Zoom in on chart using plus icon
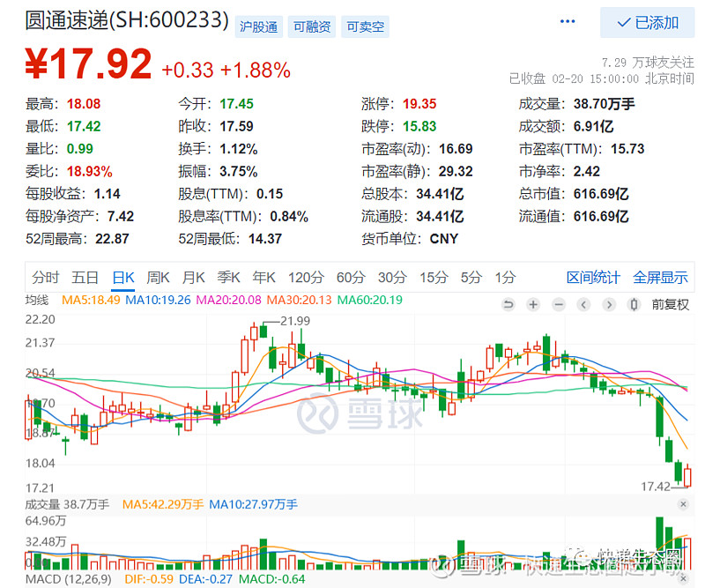This screenshot has height=588, width=705. [x=532, y=303]
